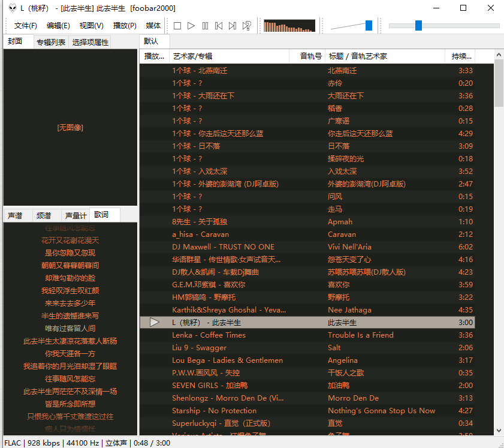Select the track titled 怨苍天变了心

[307, 260]
